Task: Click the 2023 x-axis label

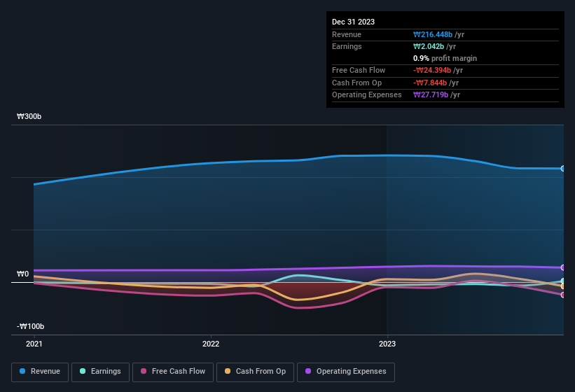Action: [387, 344]
